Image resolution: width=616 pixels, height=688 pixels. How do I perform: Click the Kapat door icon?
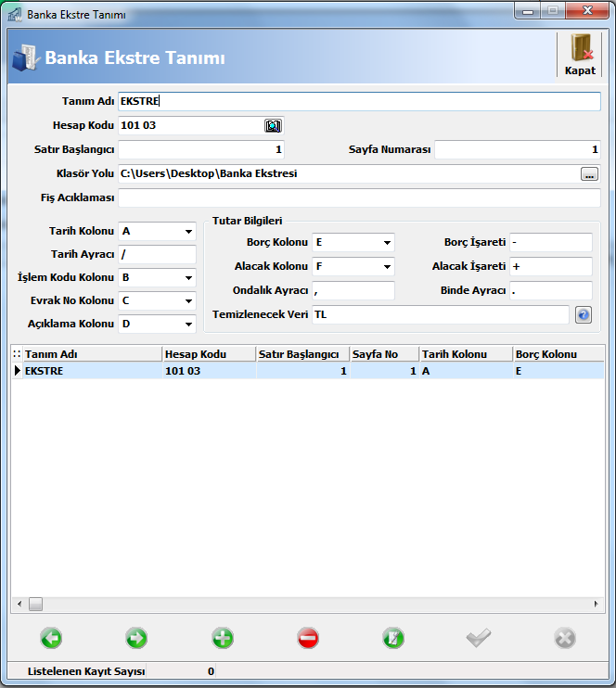580,48
